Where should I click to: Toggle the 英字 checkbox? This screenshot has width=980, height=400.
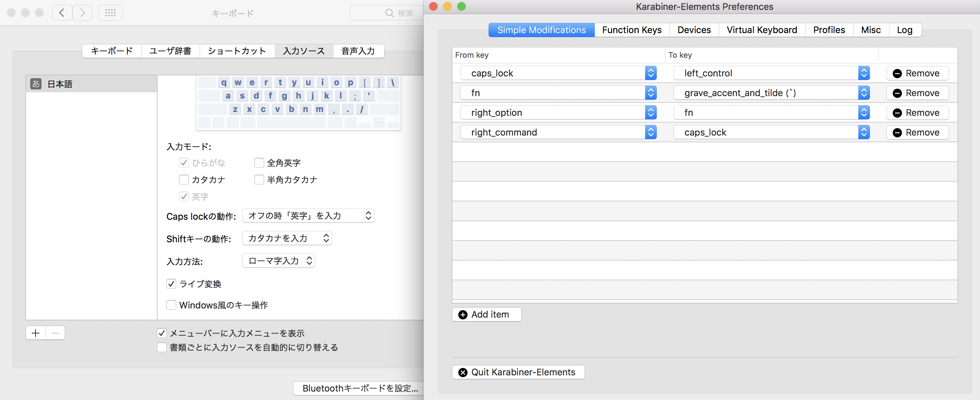(x=184, y=196)
